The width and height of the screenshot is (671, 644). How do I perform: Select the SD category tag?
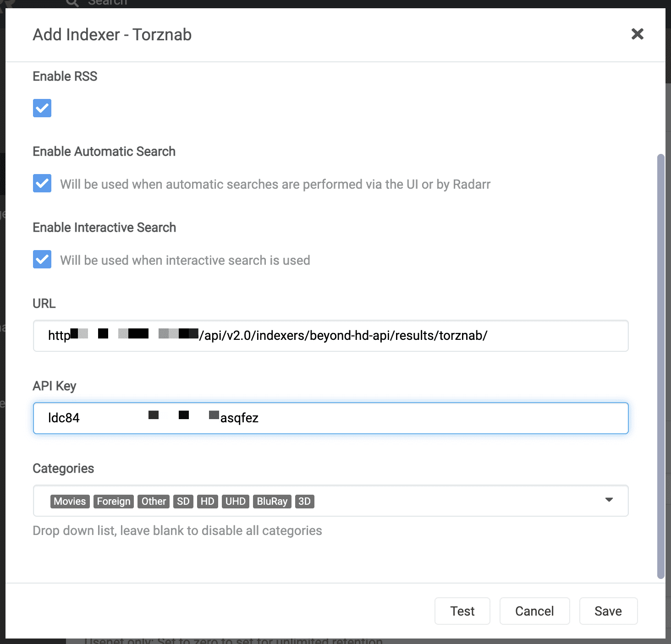183,502
